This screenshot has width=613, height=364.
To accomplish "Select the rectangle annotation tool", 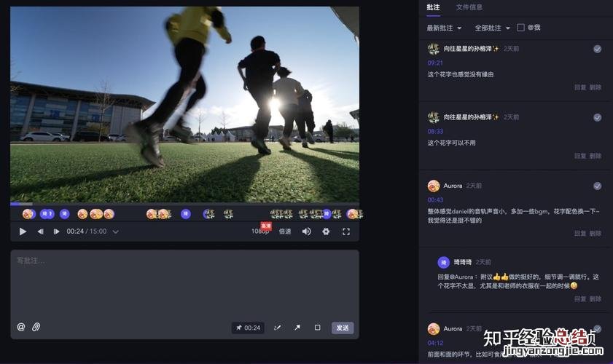I will [x=317, y=328].
